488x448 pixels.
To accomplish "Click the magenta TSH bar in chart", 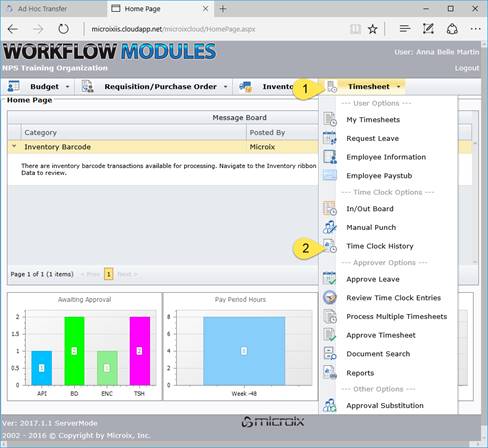I will (x=139, y=351).
